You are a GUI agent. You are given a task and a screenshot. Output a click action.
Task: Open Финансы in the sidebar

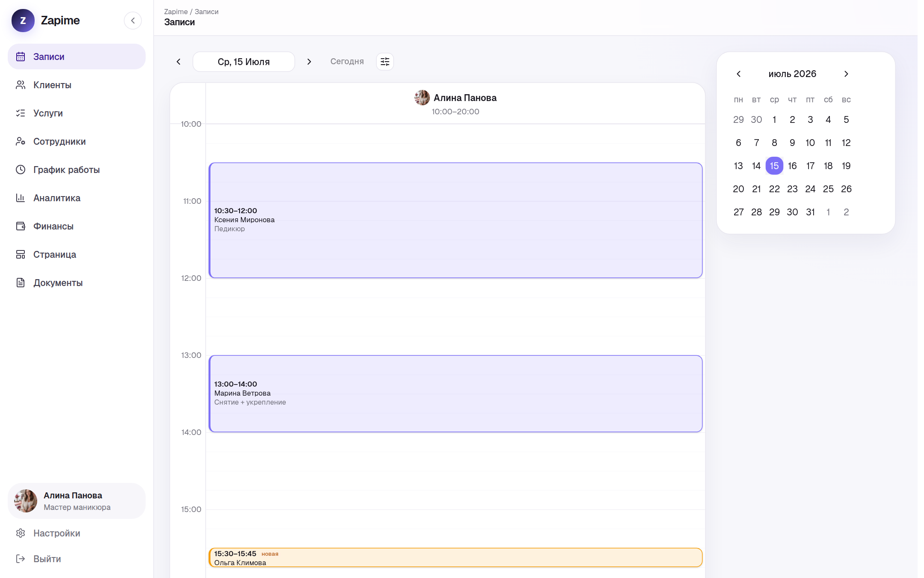(x=77, y=226)
